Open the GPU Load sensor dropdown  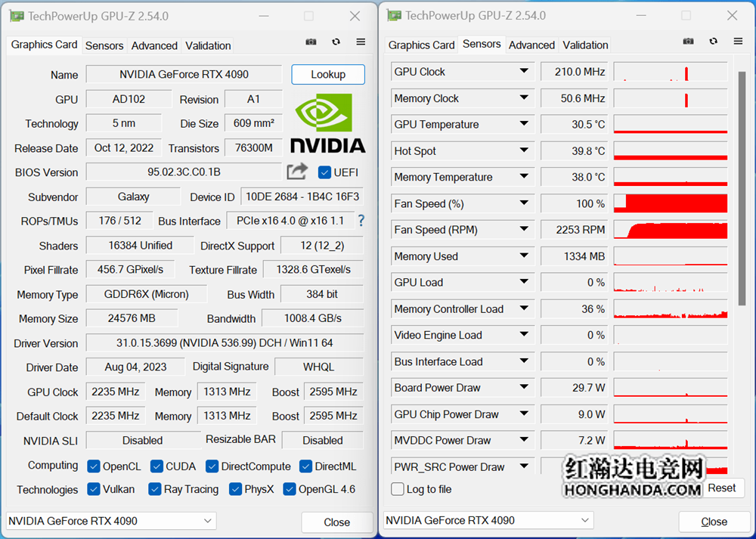coord(524,281)
